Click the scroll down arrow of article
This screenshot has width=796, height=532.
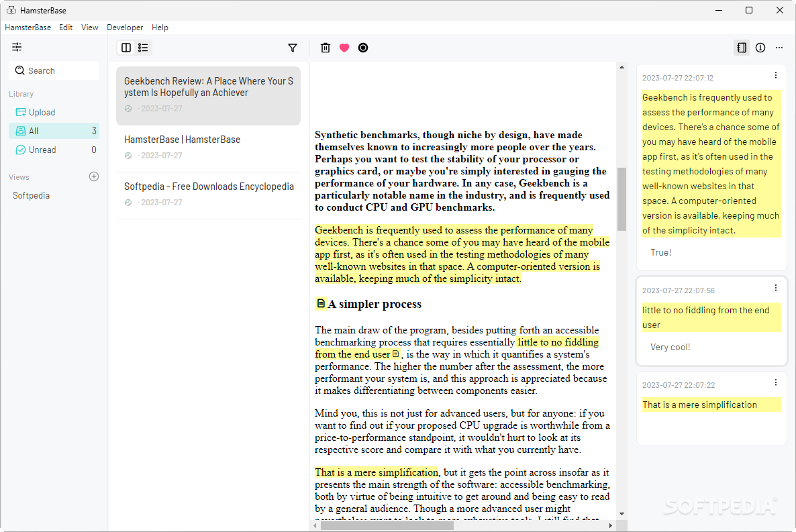pos(622,514)
